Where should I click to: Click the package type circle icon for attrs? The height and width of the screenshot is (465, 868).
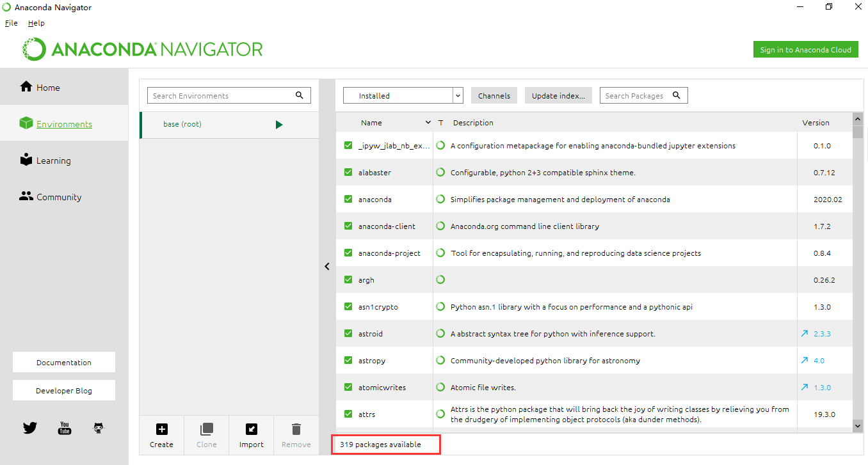pyautogui.click(x=440, y=414)
